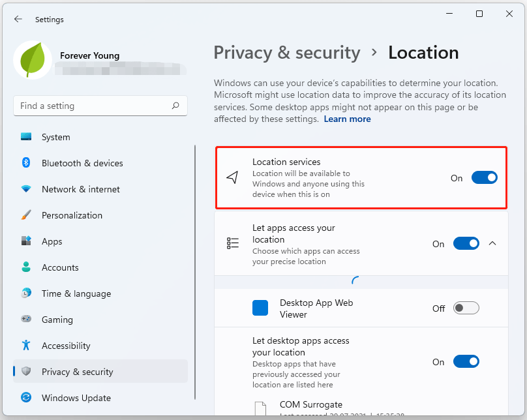Click the Learn more link
This screenshot has height=420, width=527.
coord(347,119)
